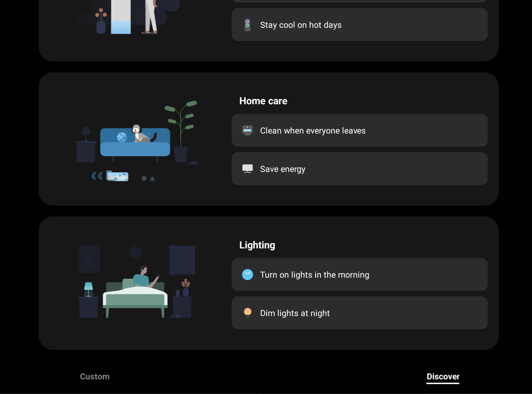This screenshot has width=532, height=394.
Task: Switch to the Custom tab
Action: point(95,376)
